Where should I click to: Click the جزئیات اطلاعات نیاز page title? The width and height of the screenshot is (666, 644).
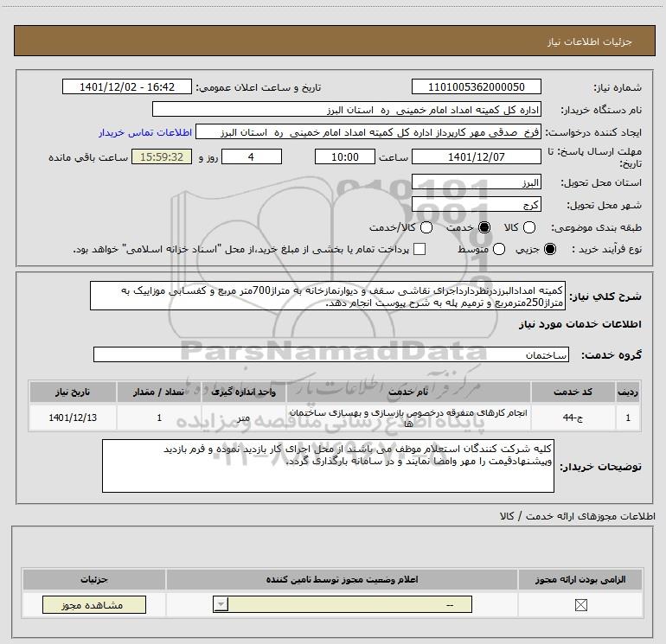pyautogui.click(x=589, y=41)
